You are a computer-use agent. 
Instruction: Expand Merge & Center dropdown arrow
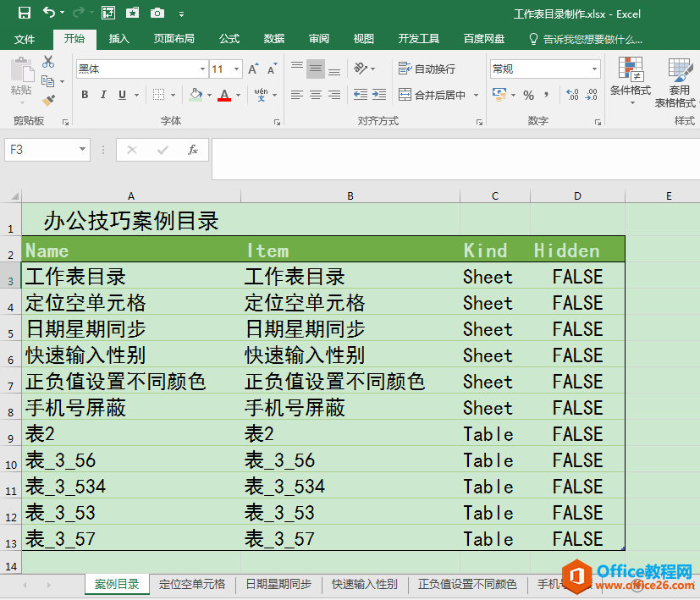point(476,95)
